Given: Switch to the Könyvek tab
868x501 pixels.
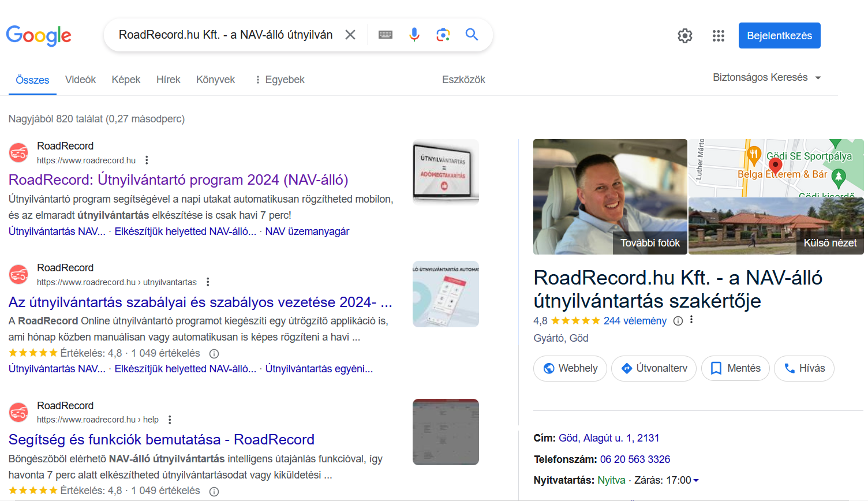Looking at the screenshot, I should click(215, 80).
